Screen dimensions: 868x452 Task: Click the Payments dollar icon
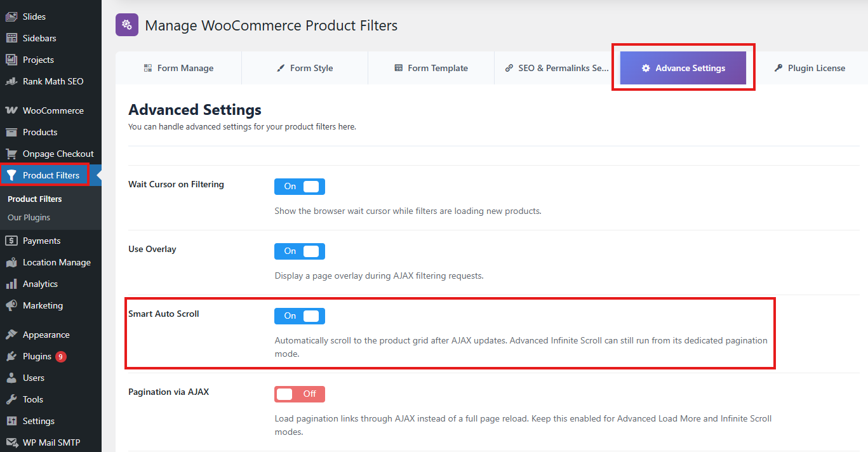point(11,241)
